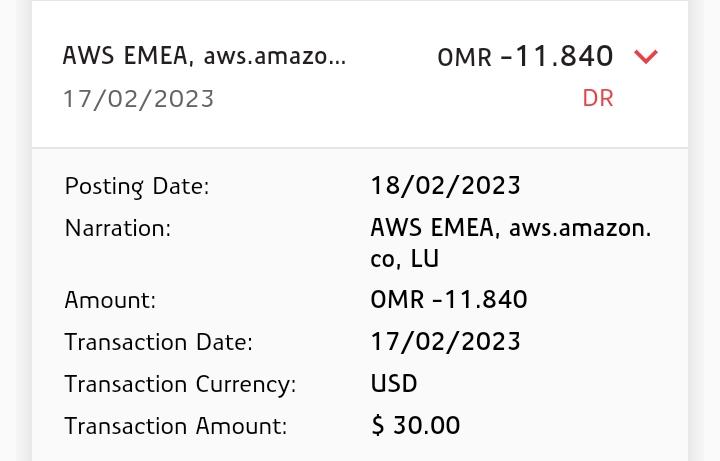Click the Amount label in details
This screenshot has height=461, width=720.
point(110,300)
